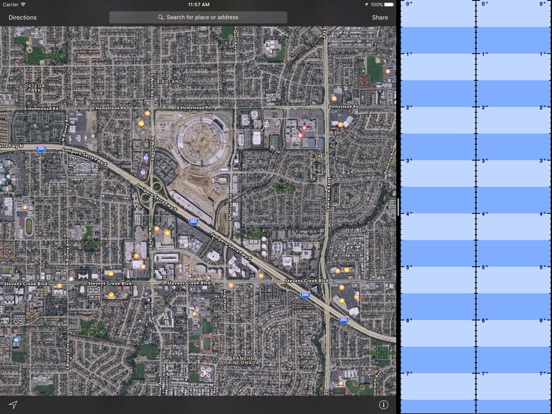
Task: Tap the 'Carrier' status text
Action: pyautogui.click(x=10, y=5)
